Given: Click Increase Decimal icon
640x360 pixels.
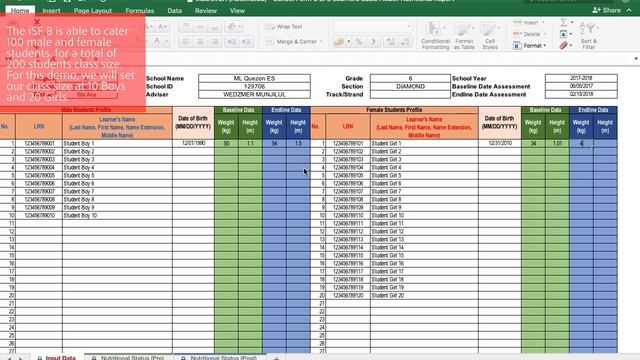Looking at the screenshot, I should pos(390,42).
